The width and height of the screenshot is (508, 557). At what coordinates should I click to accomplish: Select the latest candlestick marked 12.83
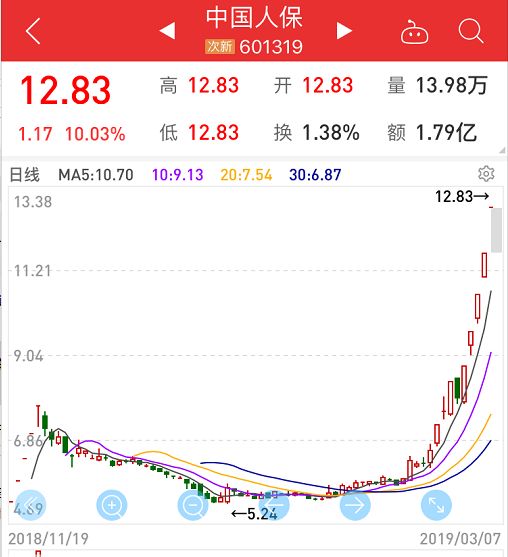491,207
